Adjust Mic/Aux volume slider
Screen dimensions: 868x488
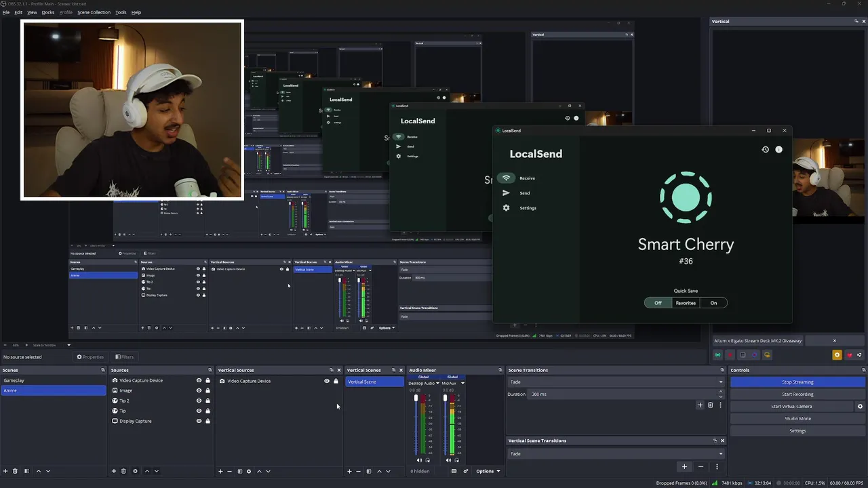point(445,399)
